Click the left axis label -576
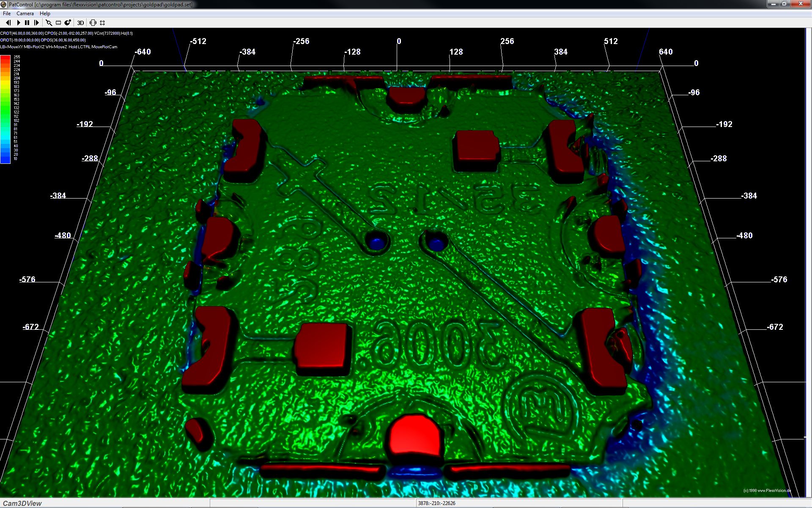 (27, 279)
